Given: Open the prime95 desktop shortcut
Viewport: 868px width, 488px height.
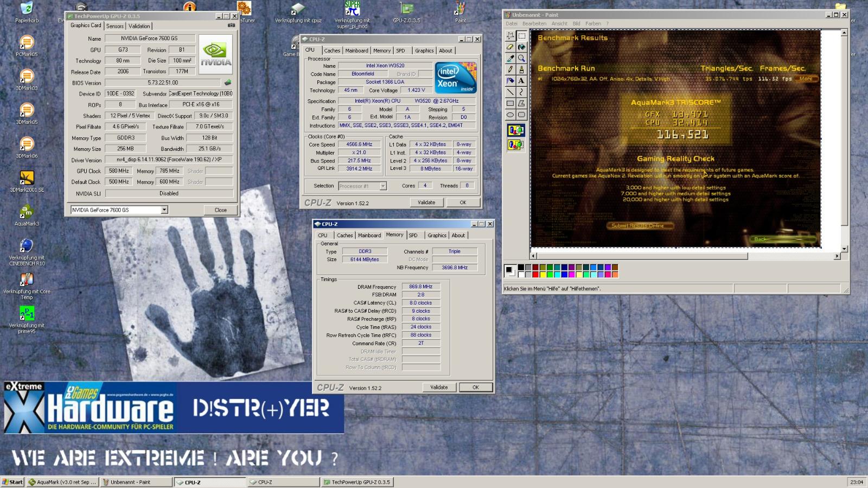Looking at the screenshot, I should [x=27, y=320].
